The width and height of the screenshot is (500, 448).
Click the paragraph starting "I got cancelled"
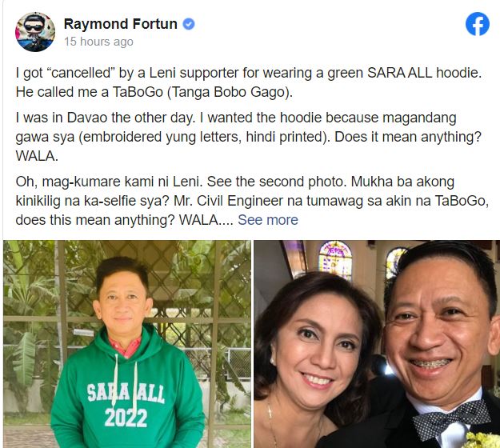(x=249, y=82)
